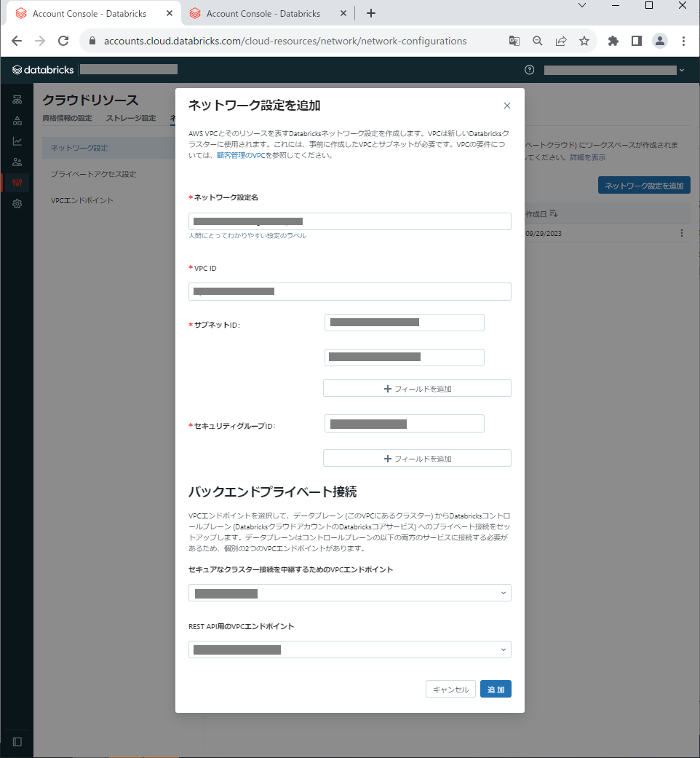Image resolution: width=700 pixels, height=758 pixels.
Task: Click the bookmark star in the address bar
Action: [x=585, y=41]
